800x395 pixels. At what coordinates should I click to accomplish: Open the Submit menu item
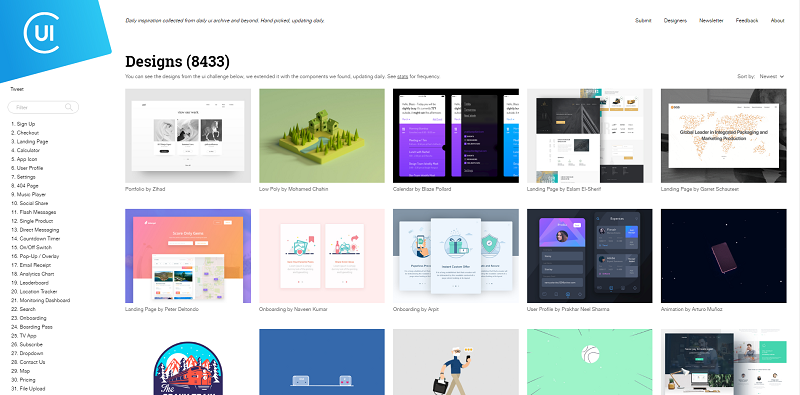(x=643, y=21)
